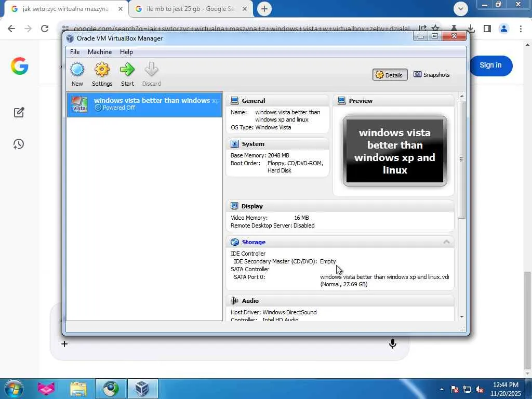Screen dimensions: 532x399
Task: Toggle Chrome side panel icon
Action: pyautogui.click(x=487, y=29)
